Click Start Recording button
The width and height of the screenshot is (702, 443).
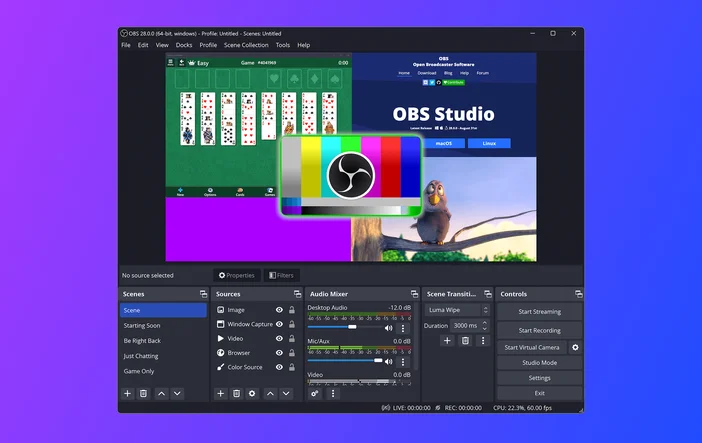click(539, 330)
